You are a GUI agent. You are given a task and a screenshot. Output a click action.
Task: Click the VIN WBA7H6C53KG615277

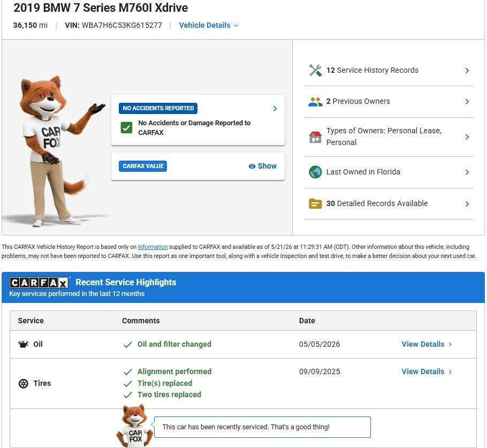coord(113,25)
